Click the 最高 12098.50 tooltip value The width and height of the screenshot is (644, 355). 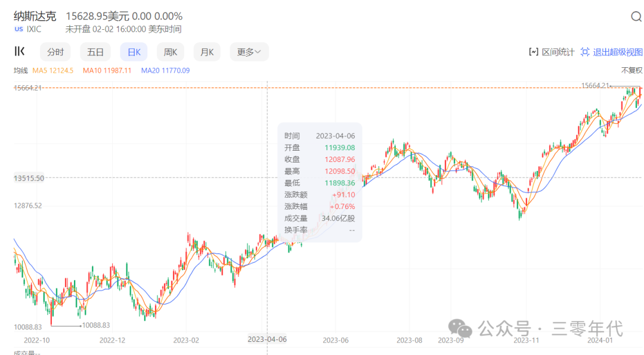[340, 171]
